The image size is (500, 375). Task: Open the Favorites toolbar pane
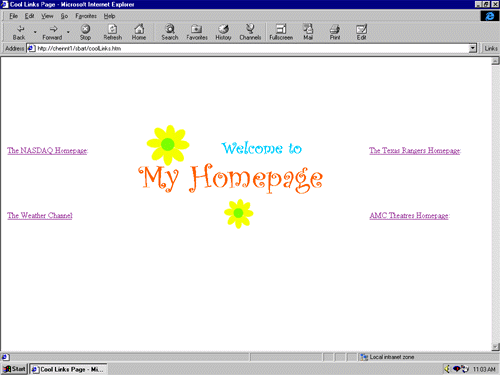point(197,32)
